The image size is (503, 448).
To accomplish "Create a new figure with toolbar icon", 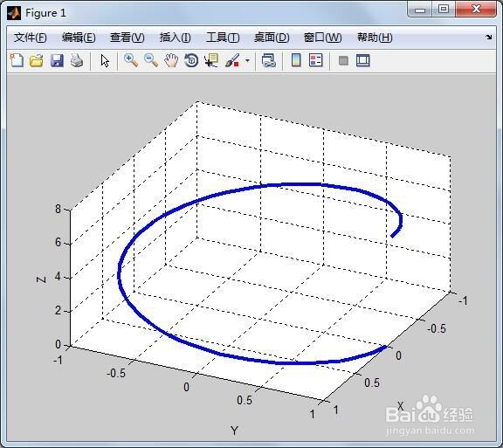I will point(17,60).
